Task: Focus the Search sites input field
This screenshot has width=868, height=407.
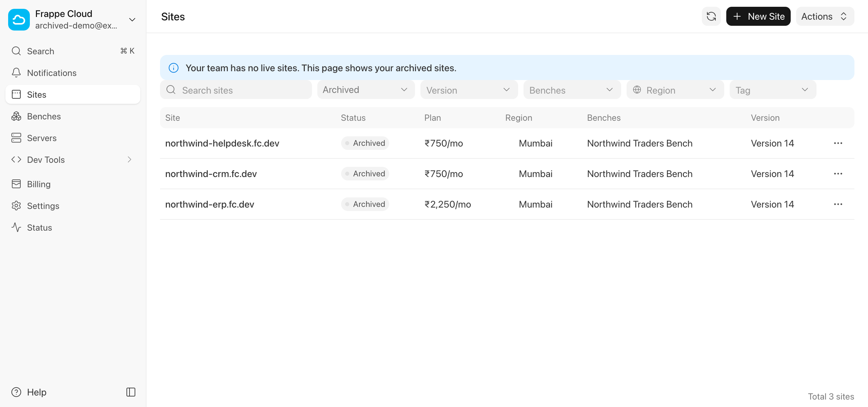Action: 236,90
